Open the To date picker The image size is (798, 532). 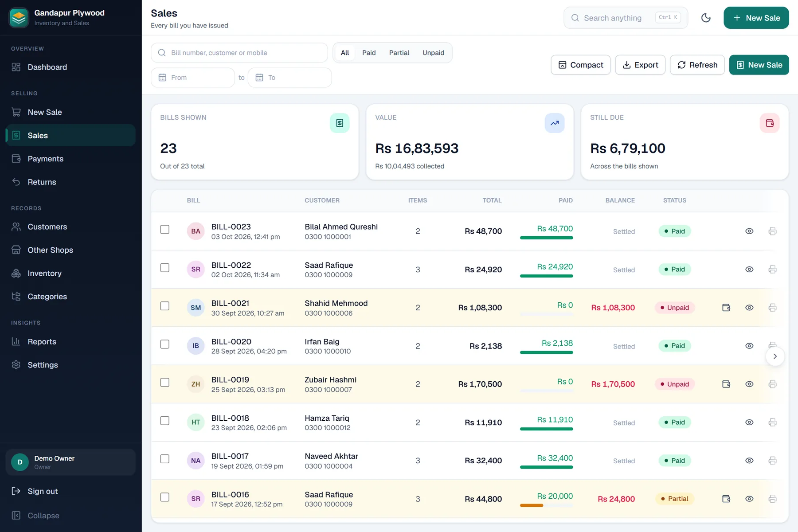(289, 78)
